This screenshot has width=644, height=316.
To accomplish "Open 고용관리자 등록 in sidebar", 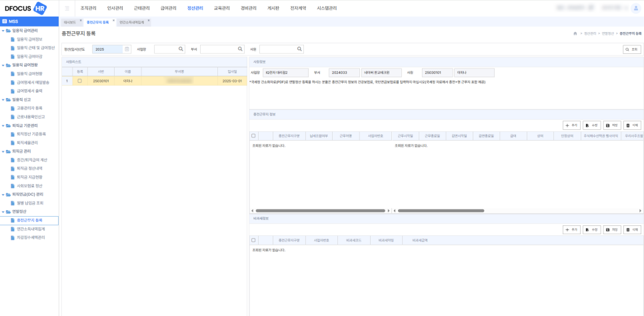I will click(29, 108).
